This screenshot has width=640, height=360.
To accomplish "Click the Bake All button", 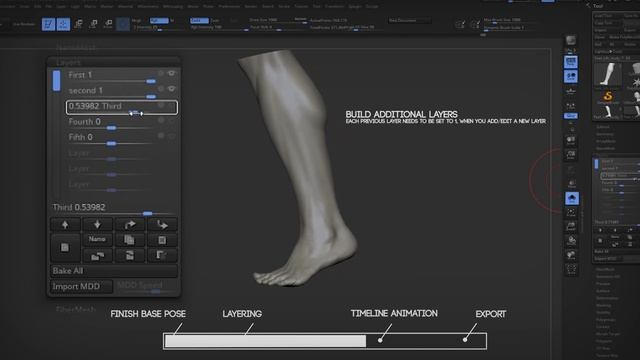I will 114,271.
